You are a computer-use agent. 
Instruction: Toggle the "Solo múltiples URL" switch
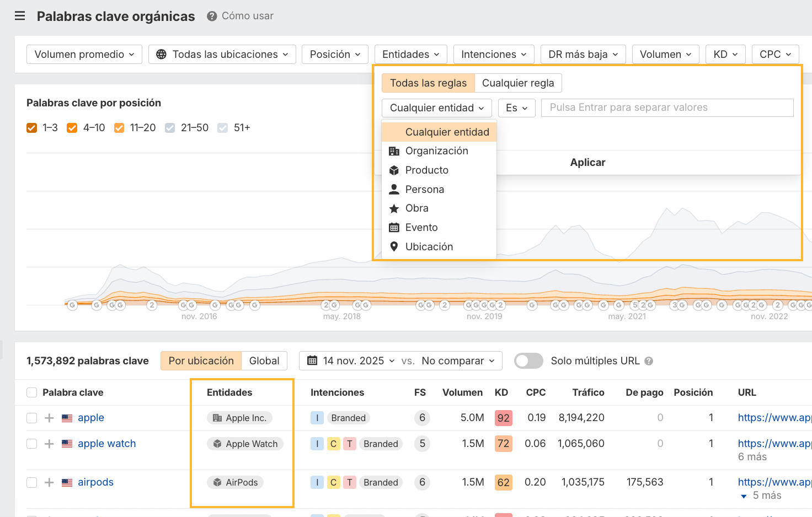528,360
